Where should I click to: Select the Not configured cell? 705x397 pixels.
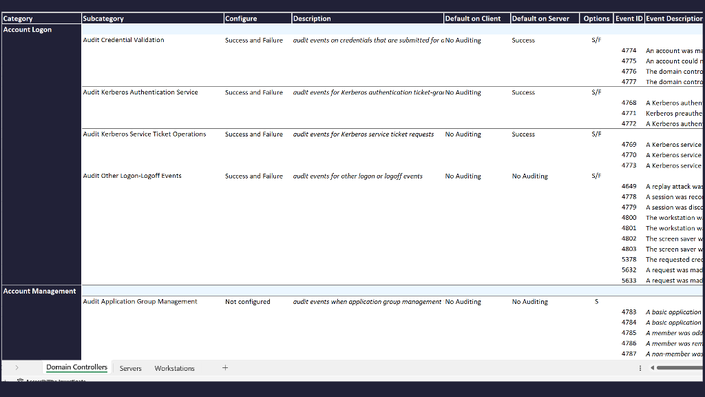point(257,302)
